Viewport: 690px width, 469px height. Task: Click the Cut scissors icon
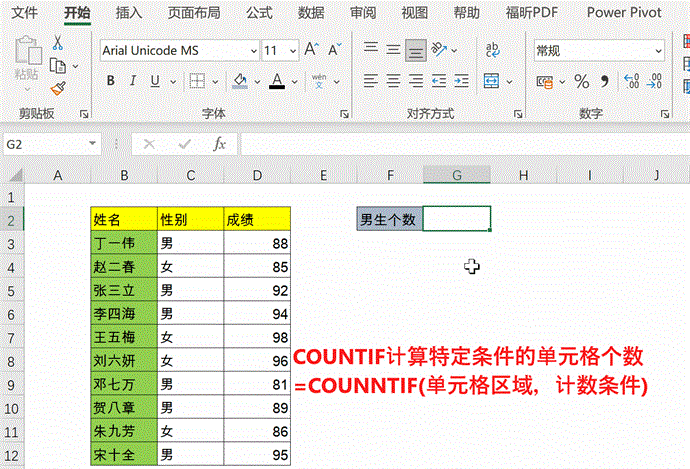coord(57,43)
